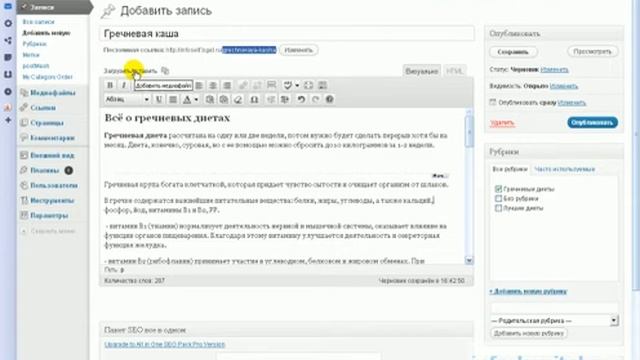The height and width of the screenshot is (360, 640).
Task: Click the new category name input field
Action: click(x=554, y=307)
